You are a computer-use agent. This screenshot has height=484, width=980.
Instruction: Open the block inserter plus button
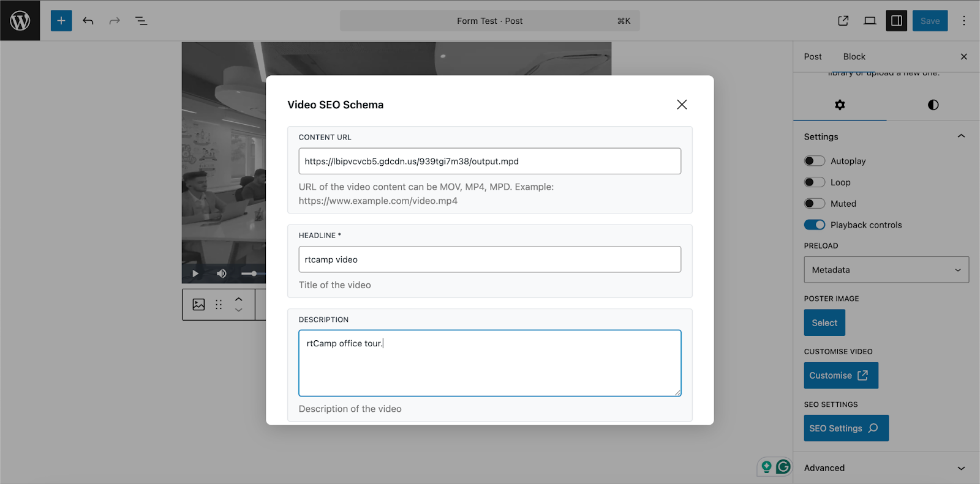click(61, 21)
